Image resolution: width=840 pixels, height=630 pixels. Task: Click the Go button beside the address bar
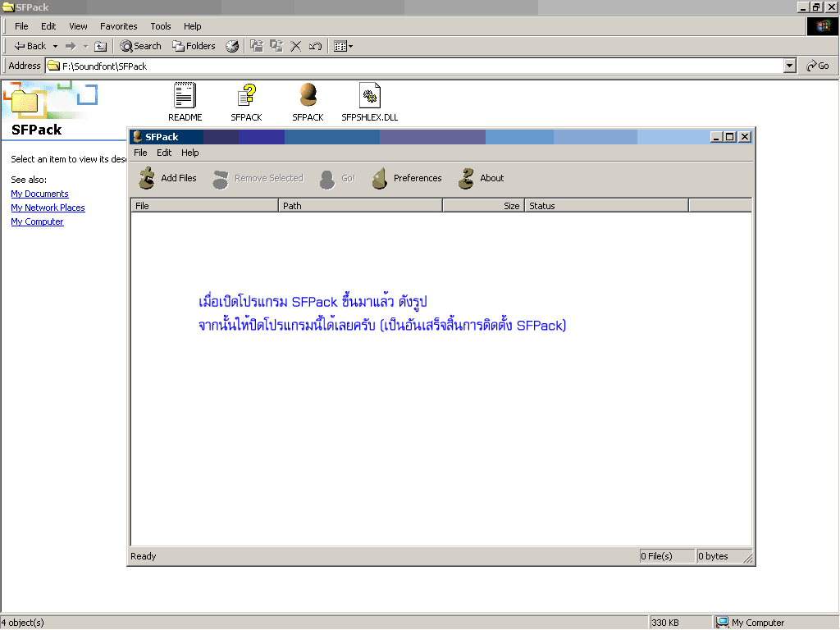click(x=818, y=66)
